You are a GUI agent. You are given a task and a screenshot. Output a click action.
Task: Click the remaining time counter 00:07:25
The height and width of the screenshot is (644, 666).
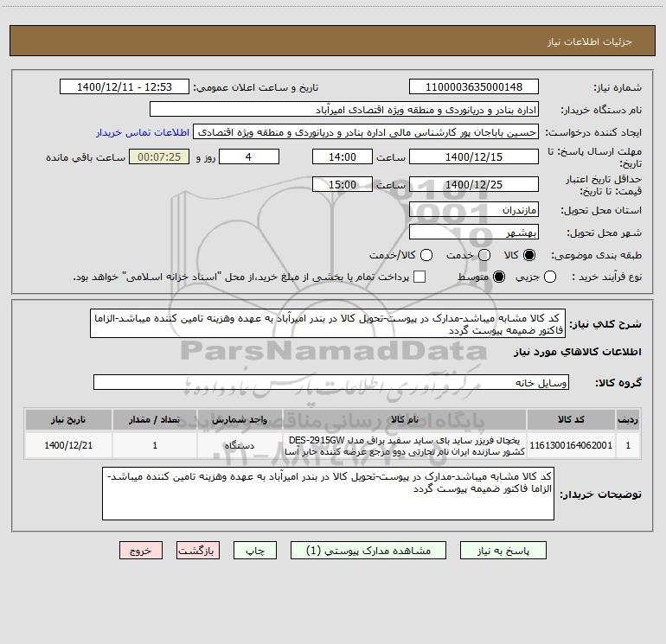(159, 156)
